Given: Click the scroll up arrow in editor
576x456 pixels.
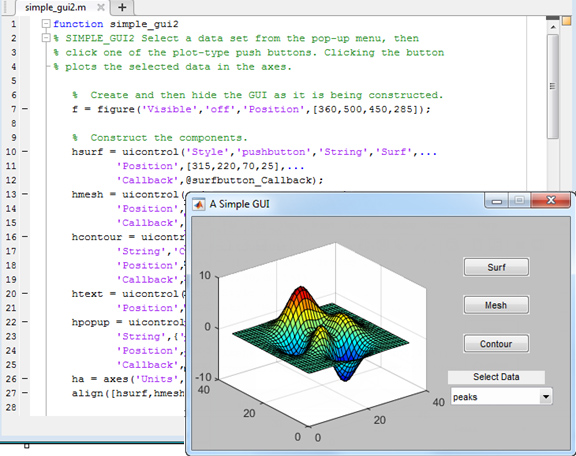Looking at the screenshot, I should [552, 27].
